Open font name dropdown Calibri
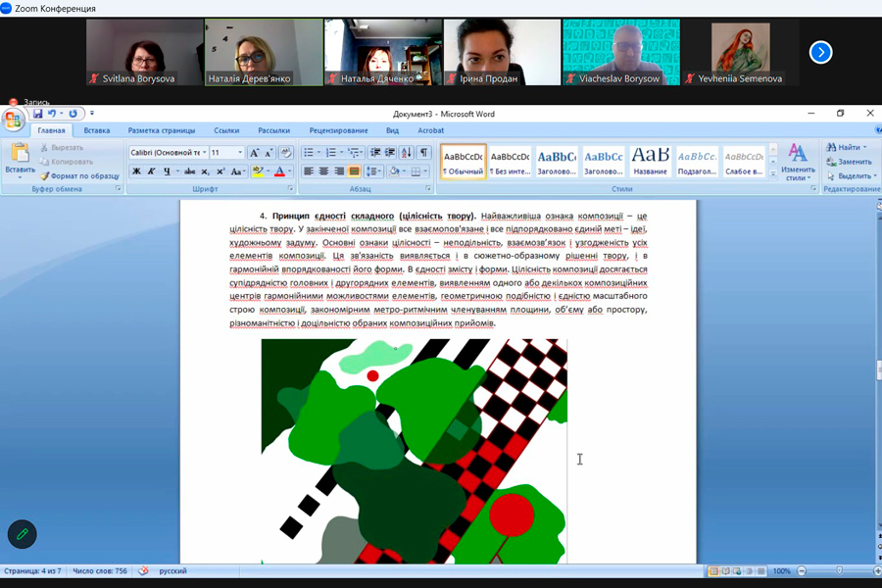The image size is (882, 588). pyautogui.click(x=205, y=153)
